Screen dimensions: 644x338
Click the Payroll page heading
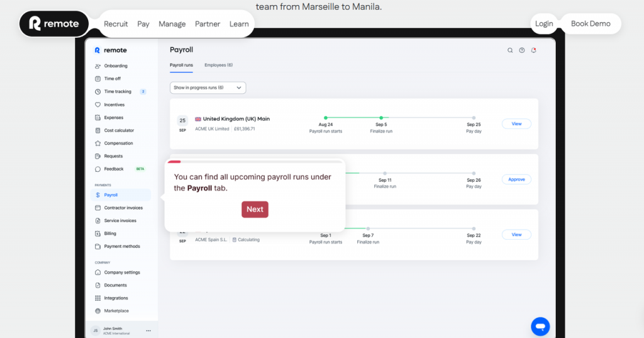(181, 50)
